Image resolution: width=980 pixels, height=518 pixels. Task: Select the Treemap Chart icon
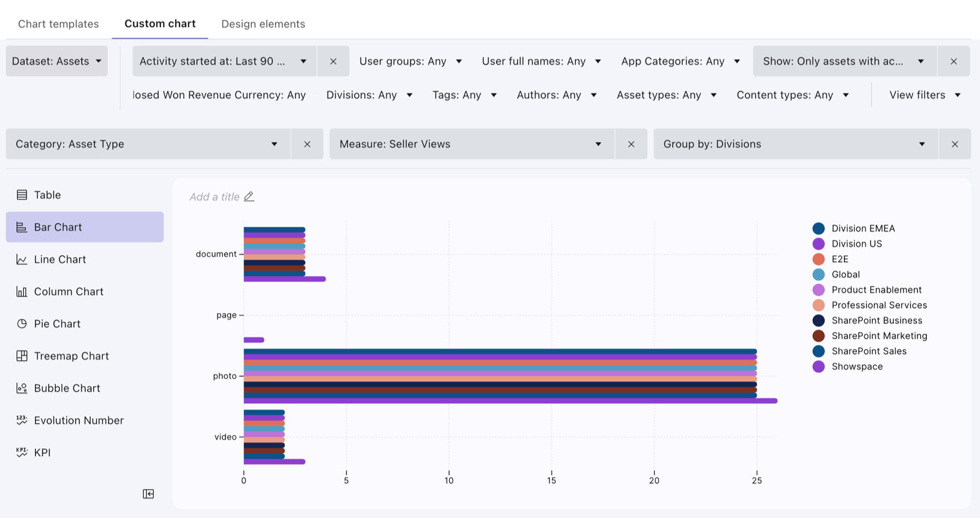pos(22,356)
